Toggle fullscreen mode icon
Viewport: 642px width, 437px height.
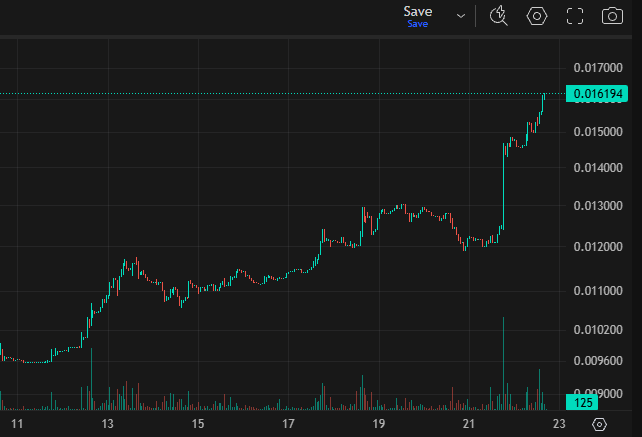574,16
